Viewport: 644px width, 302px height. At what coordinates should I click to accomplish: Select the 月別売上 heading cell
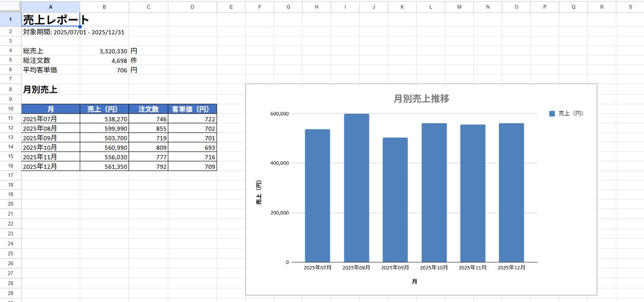click(x=51, y=90)
